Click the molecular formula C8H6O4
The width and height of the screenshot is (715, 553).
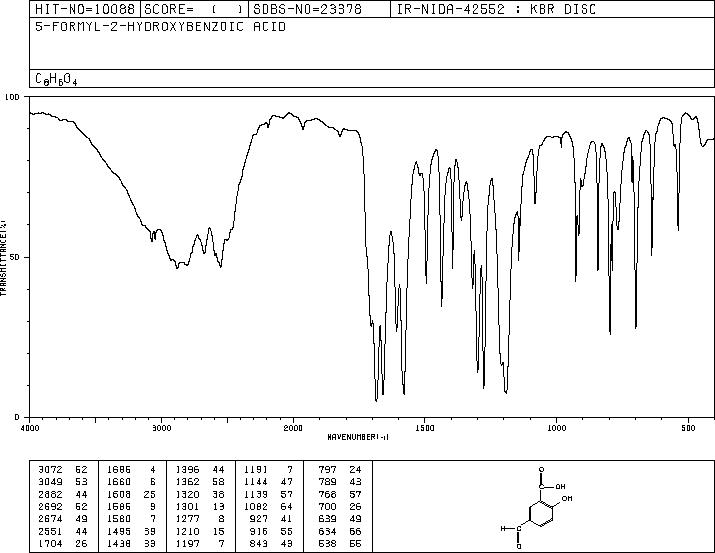tap(56, 79)
